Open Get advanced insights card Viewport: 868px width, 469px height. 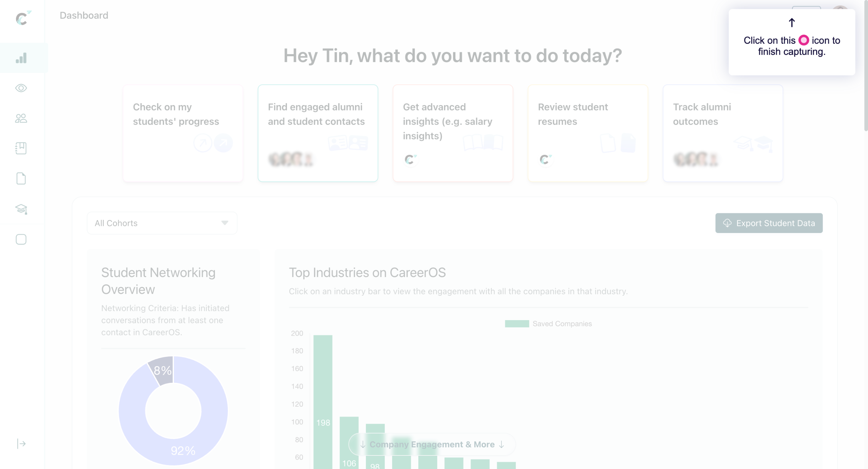(453, 133)
